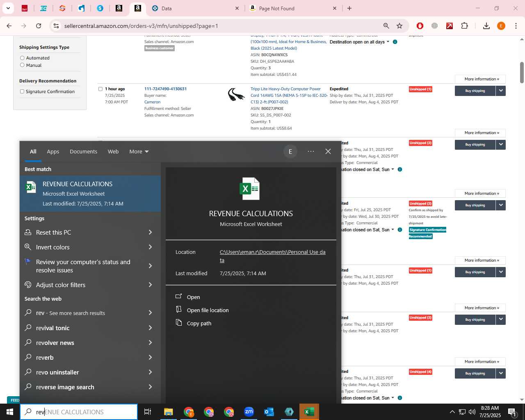Open search options ellipsis menu
Viewport: 525px width, 420px height.
(311, 151)
